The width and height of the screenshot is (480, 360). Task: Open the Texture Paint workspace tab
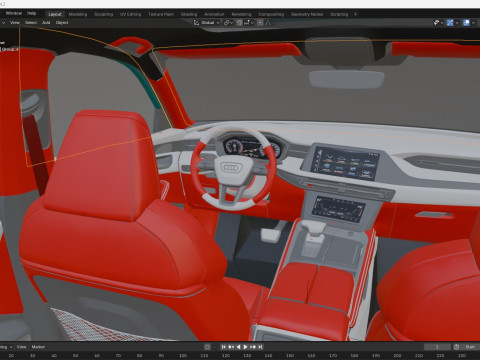[161, 14]
